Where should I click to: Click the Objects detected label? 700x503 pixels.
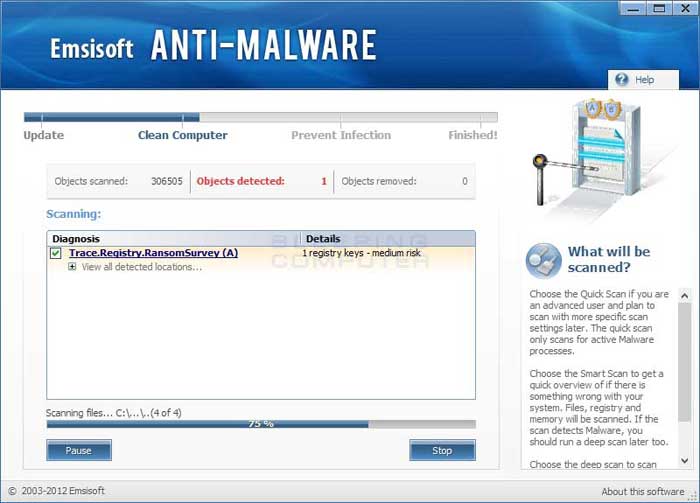[x=241, y=181]
